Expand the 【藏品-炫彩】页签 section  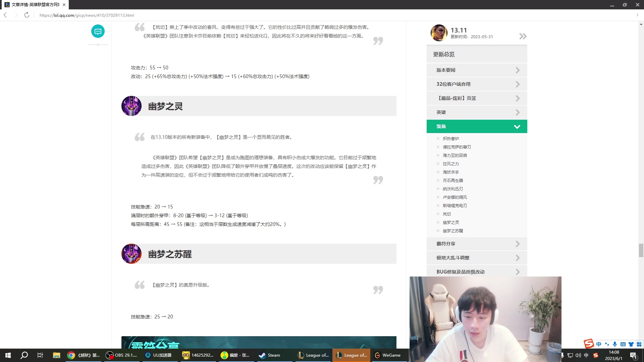(477, 98)
